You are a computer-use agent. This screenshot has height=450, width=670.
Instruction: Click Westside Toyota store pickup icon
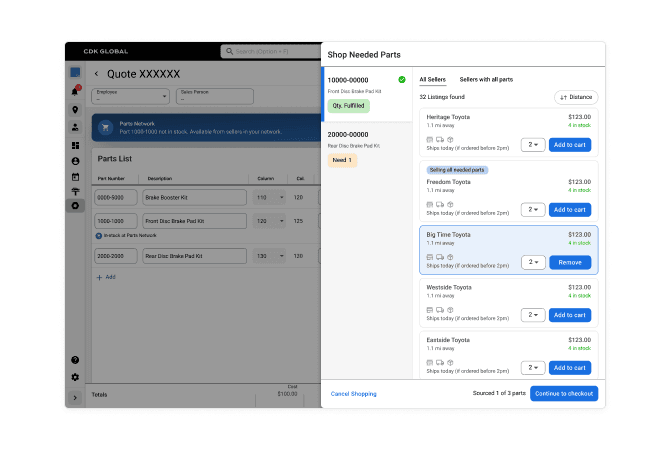pyautogui.click(x=430, y=310)
